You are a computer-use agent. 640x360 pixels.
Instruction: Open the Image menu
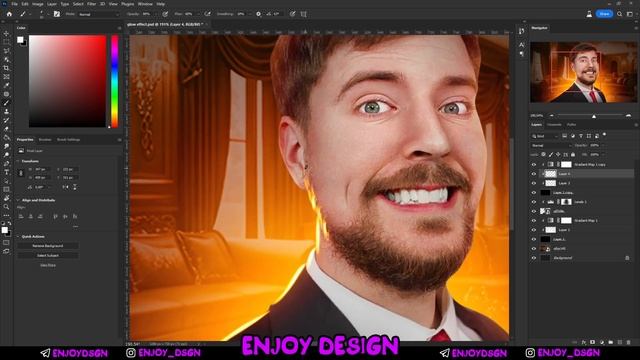tap(38, 4)
